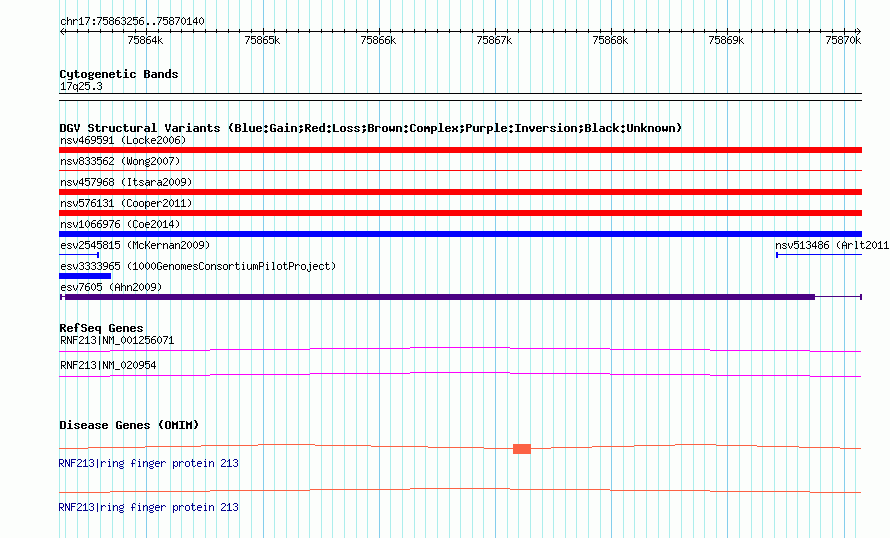Click the 75867k ruler tick label
The width and height of the screenshot is (890, 538).
(x=494, y=40)
